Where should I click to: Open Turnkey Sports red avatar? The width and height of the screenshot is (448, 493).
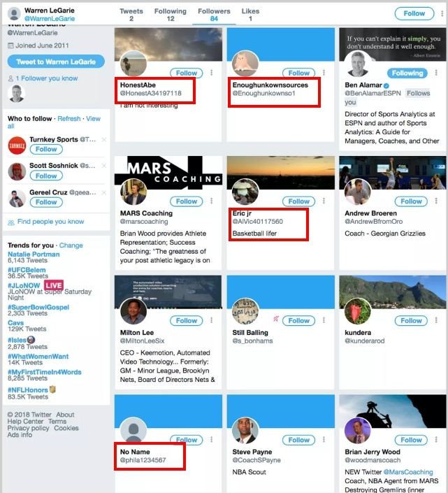[17, 145]
